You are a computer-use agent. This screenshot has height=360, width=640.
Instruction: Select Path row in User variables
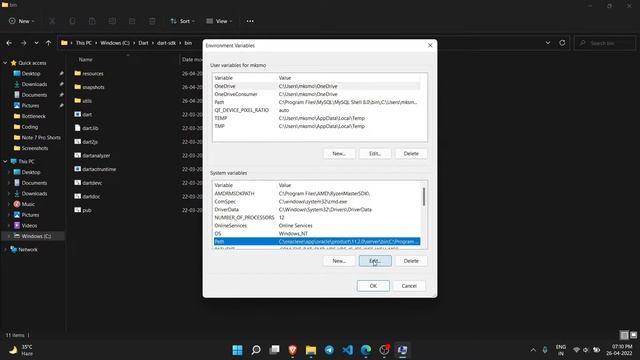coord(317,102)
